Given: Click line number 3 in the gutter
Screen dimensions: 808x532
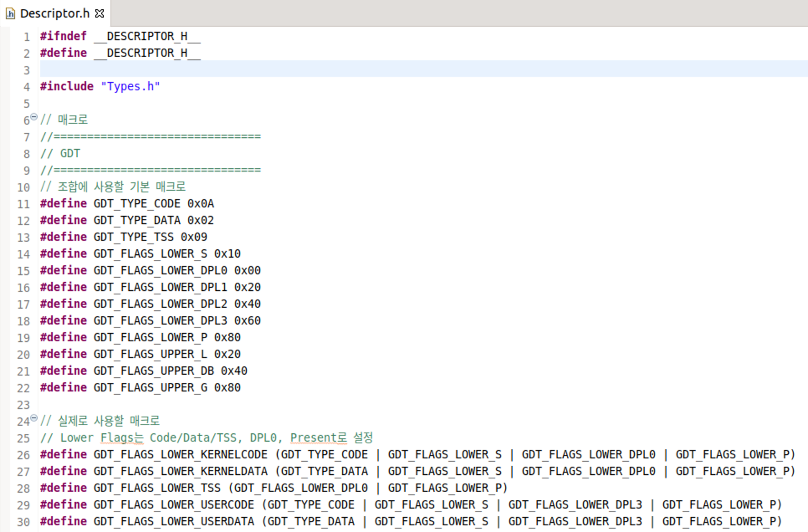Looking at the screenshot, I should 26,70.
